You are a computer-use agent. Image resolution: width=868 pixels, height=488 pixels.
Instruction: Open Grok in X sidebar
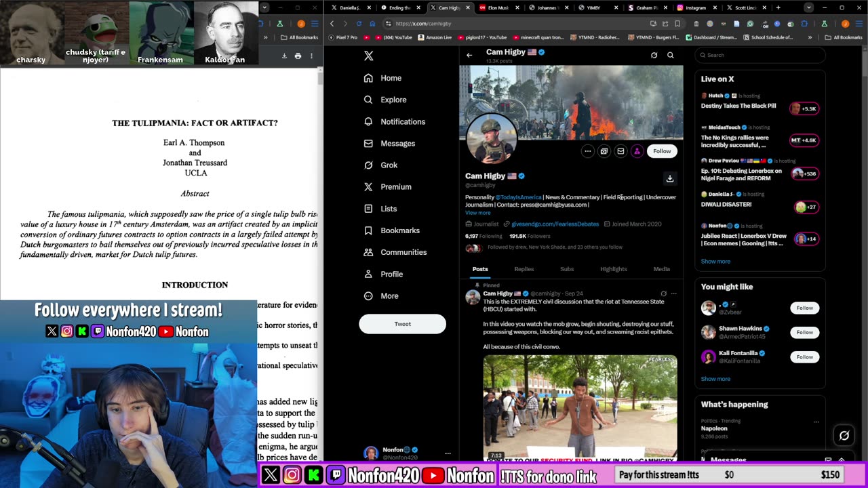[380, 165]
